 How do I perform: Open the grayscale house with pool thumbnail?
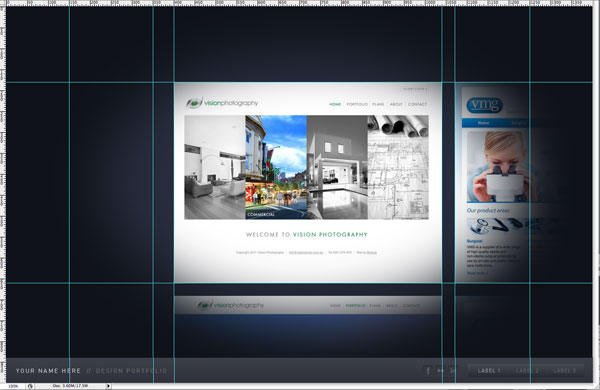click(x=337, y=167)
